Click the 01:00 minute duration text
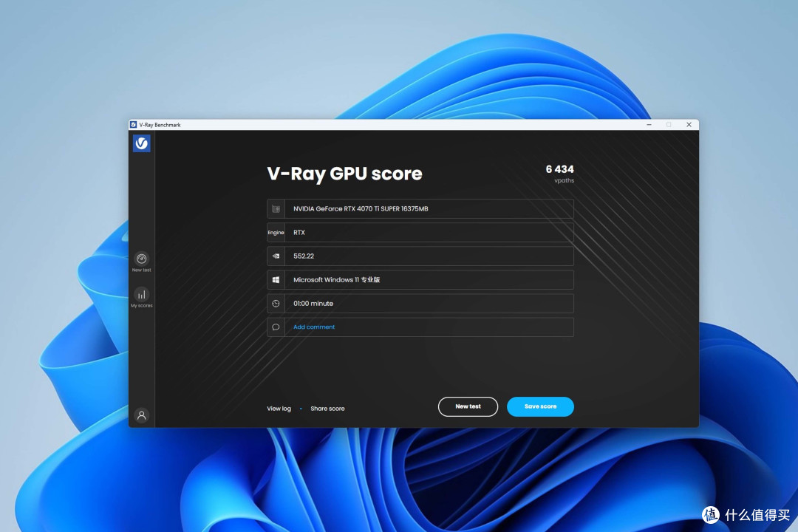 [x=313, y=304]
